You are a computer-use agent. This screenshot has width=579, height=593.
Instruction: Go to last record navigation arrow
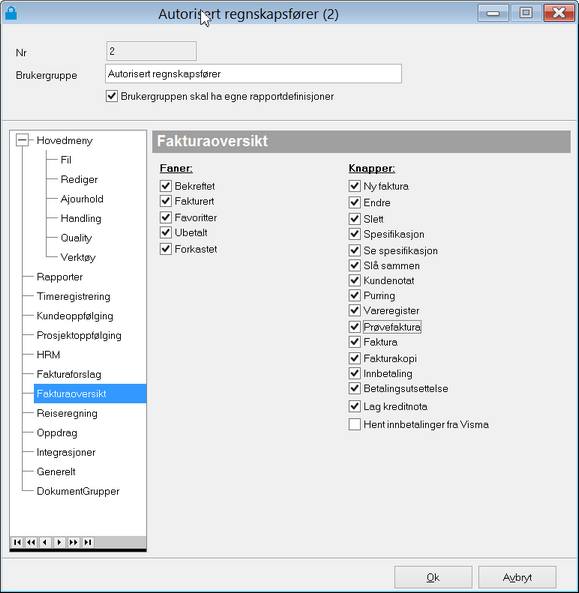click(x=88, y=542)
